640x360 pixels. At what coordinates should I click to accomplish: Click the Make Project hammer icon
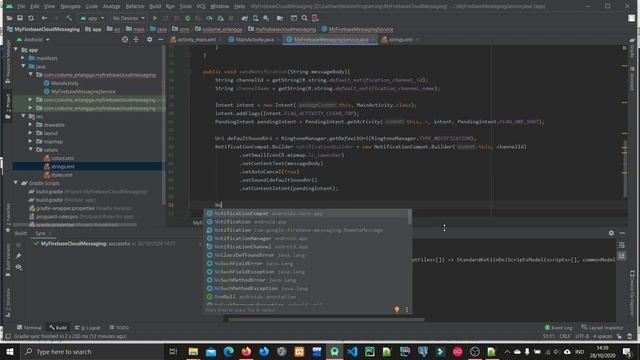pos(69,18)
